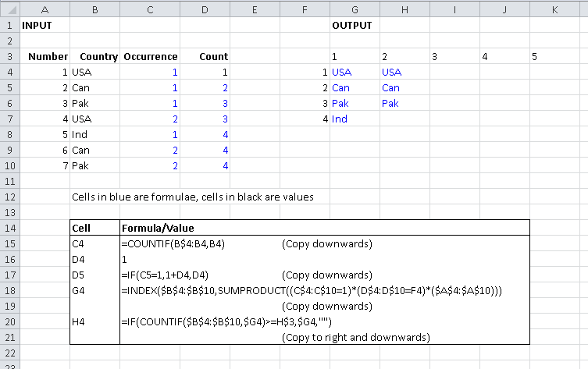This screenshot has width=588, height=369.
Task: Select column D header
Action: click(x=205, y=9)
